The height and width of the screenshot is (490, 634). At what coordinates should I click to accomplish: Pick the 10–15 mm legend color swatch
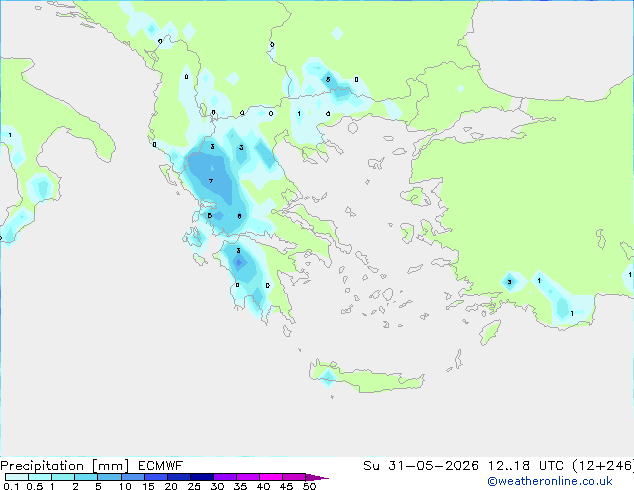(133, 477)
